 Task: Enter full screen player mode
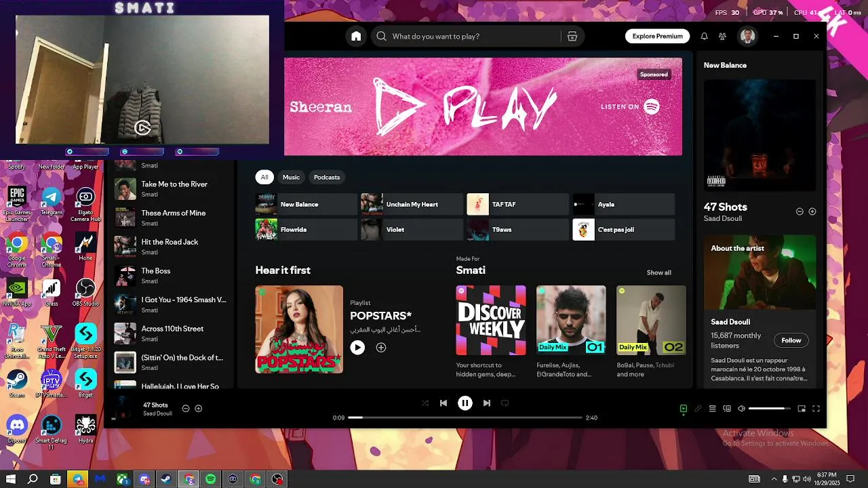pyautogui.click(x=816, y=409)
